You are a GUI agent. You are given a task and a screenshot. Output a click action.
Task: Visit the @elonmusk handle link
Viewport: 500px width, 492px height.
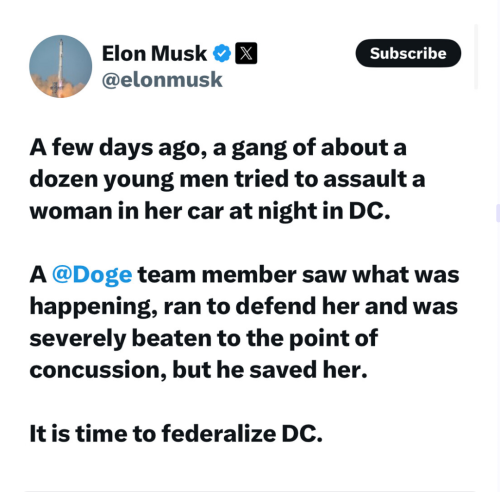(162, 80)
